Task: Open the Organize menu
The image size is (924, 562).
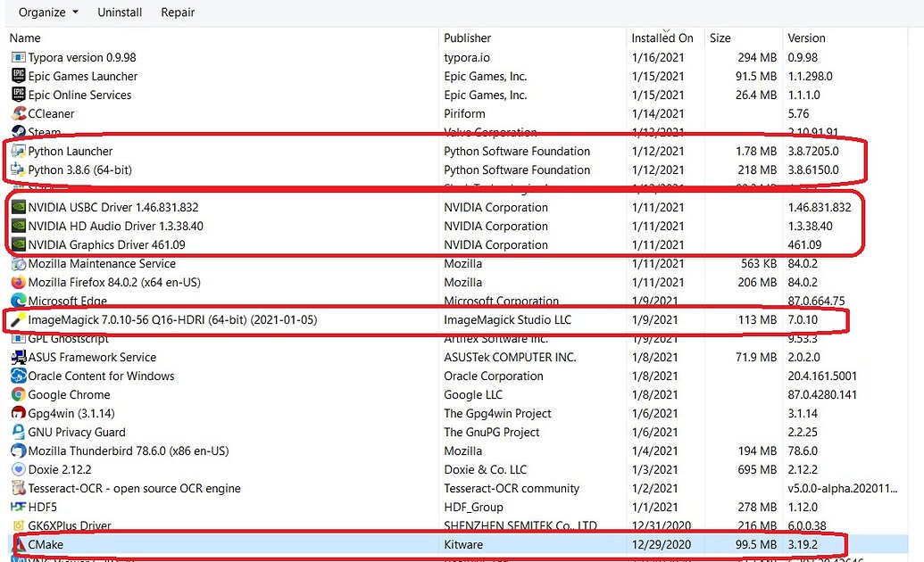Action: pos(40,12)
